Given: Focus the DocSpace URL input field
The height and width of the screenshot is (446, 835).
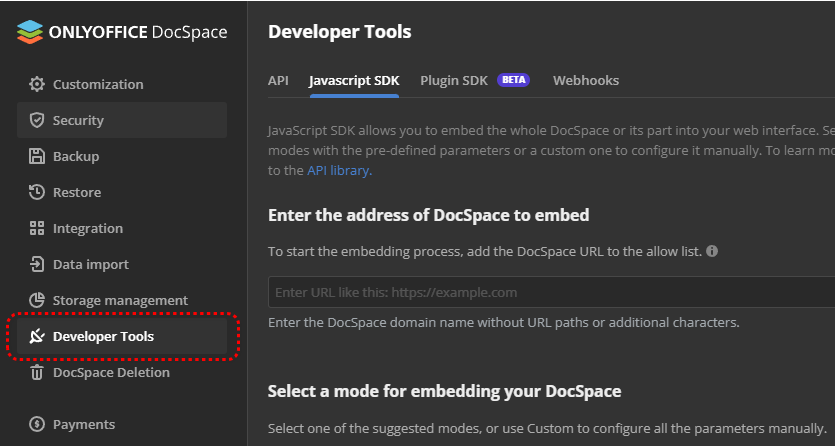Looking at the screenshot, I should tap(551, 292).
